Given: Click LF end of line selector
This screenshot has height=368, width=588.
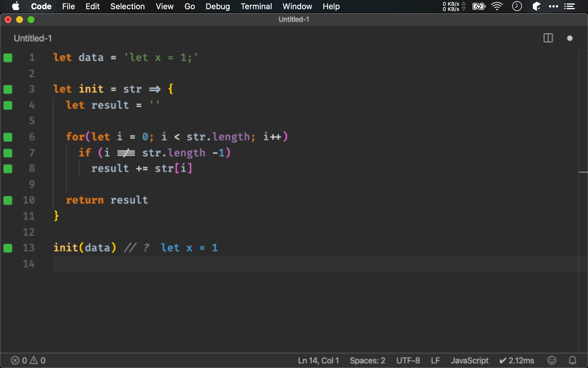Looking at the screenshot, I should tap(435, 360).
